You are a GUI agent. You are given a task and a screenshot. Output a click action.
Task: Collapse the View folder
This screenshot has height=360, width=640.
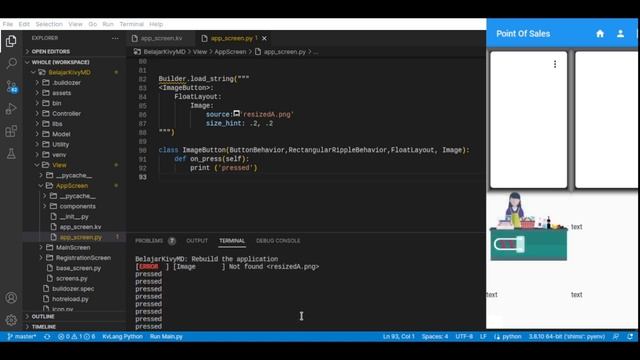[74, 165]
